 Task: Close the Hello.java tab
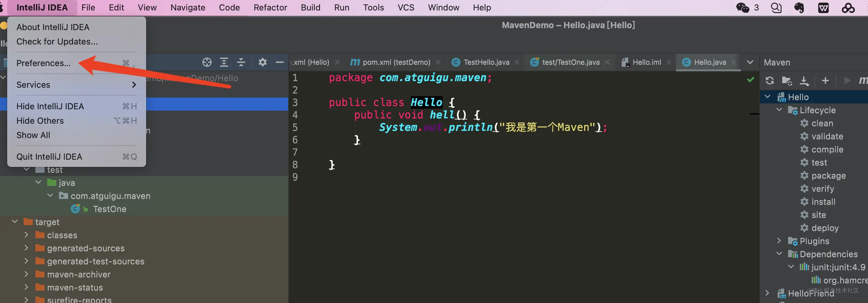tap(734, 62)
